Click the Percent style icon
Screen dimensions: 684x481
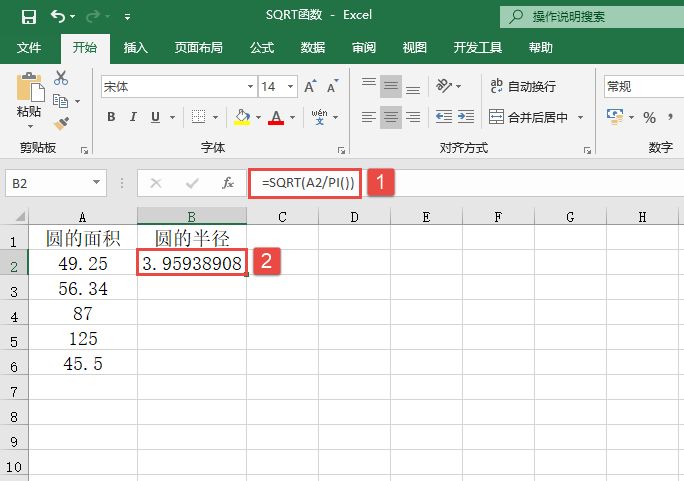649,117
